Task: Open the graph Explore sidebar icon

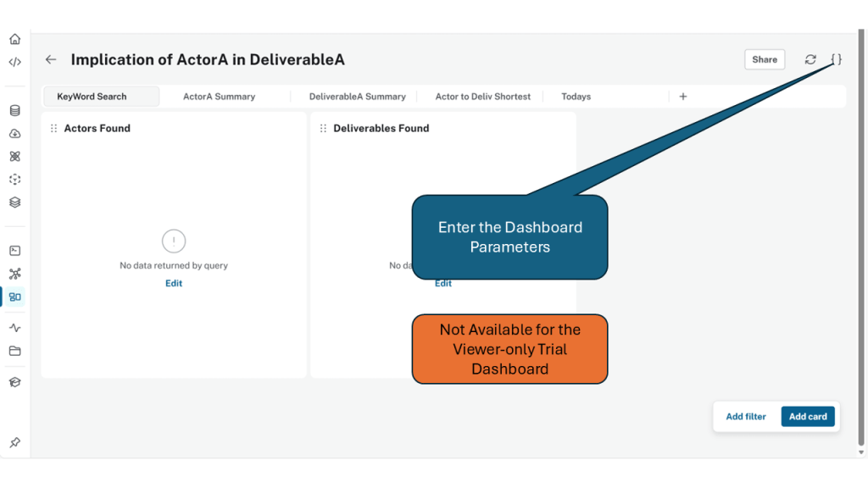Action: tap(14, 274)
